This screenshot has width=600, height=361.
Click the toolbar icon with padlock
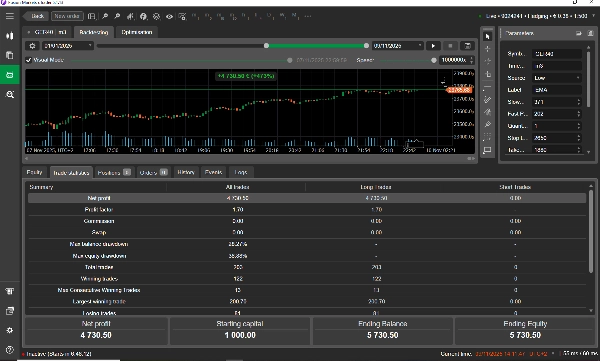[x=182, y=16]
